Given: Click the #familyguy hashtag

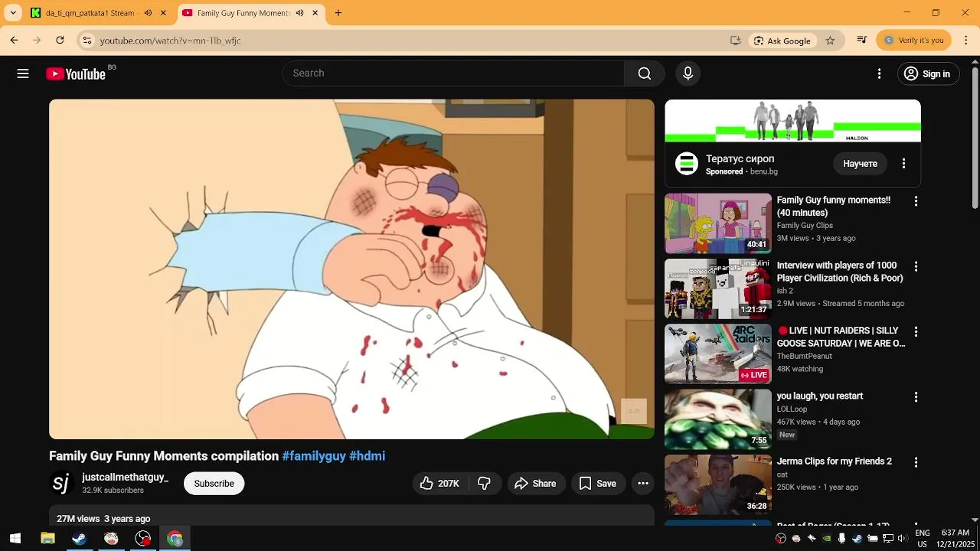Looking at the screenshot, I should pos(314,456).
